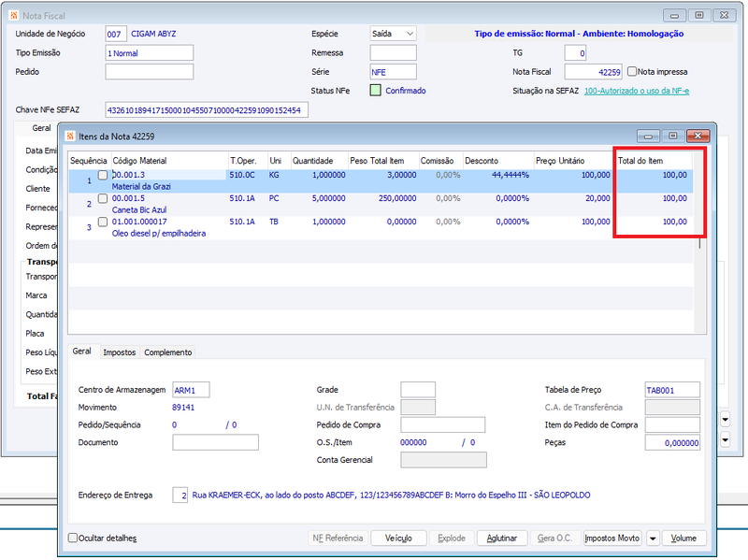
Task: Click the Item do Pedido de Compra field
Action: 672,425
